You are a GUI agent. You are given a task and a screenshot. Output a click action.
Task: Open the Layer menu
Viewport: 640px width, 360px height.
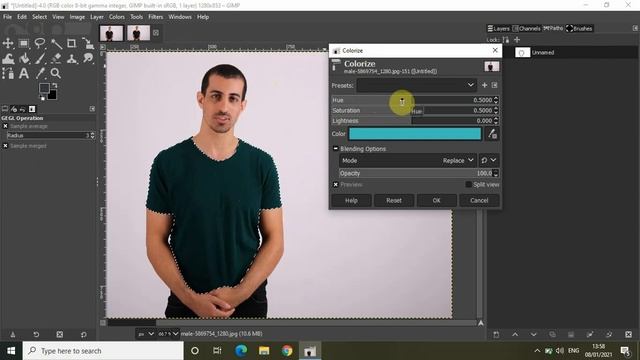(x=97, y=17)
